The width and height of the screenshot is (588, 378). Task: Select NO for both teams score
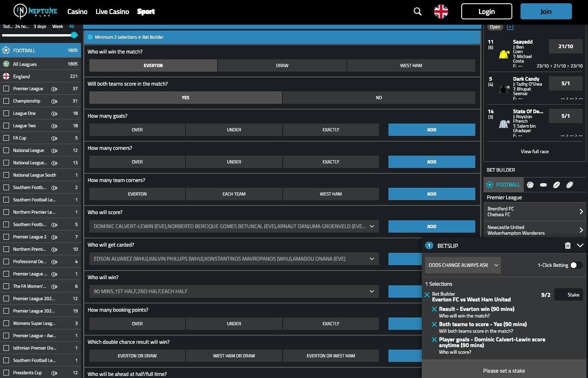pos(379,98)
